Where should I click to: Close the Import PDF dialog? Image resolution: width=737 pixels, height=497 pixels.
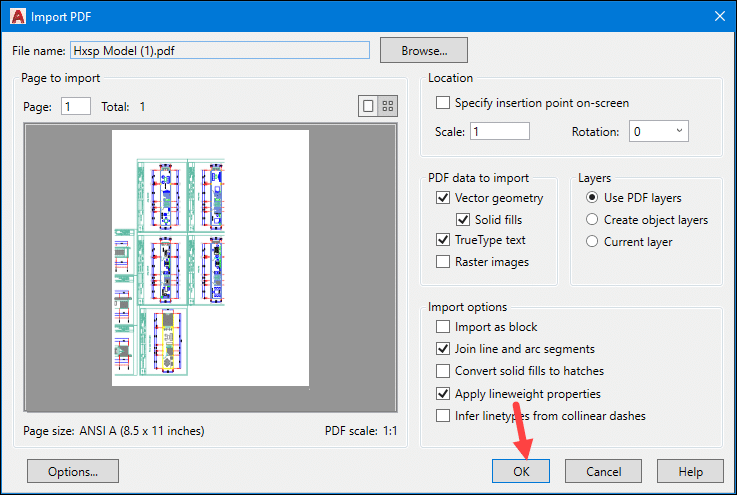pos(717,16)
